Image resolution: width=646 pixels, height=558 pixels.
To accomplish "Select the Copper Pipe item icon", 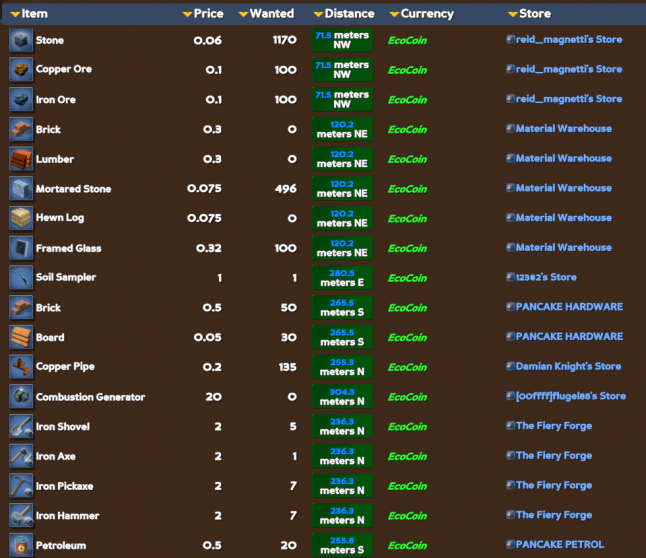I will [21, 367].
